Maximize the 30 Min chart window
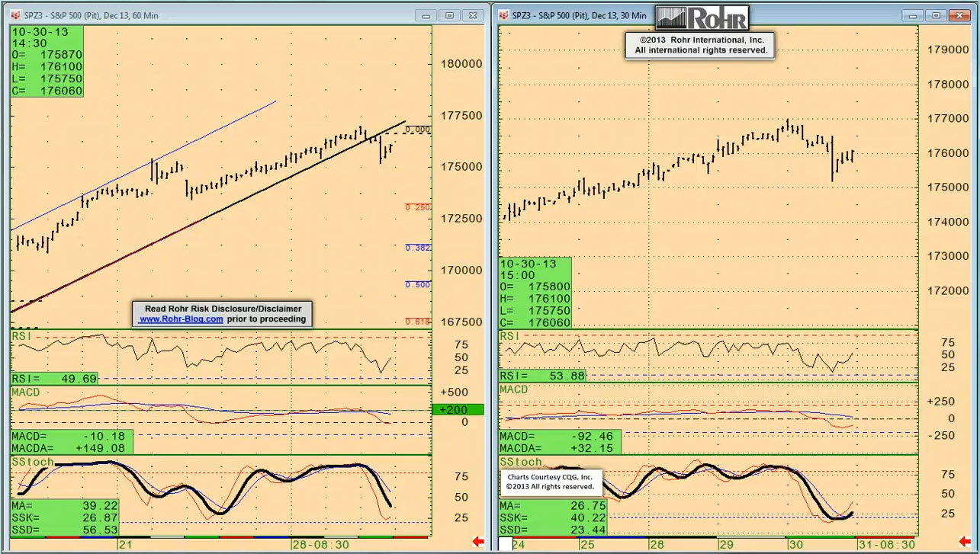Image resolution: width=980 pixels, height=554 pixels. [936, 15]
